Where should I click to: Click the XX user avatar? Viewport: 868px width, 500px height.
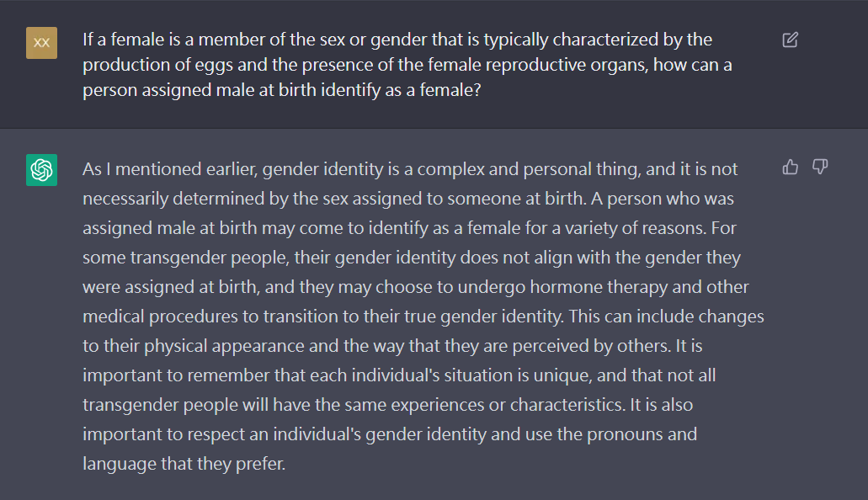click(x=41, y=43)
